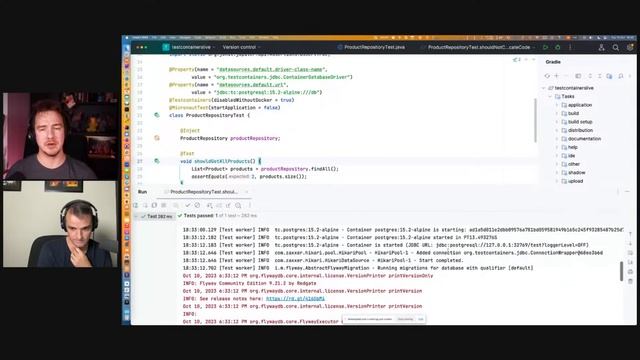The height and width of the screenshot is (360, 640).
Task: Click the Execute Gradle Task icon
Action: pos(578,76)
